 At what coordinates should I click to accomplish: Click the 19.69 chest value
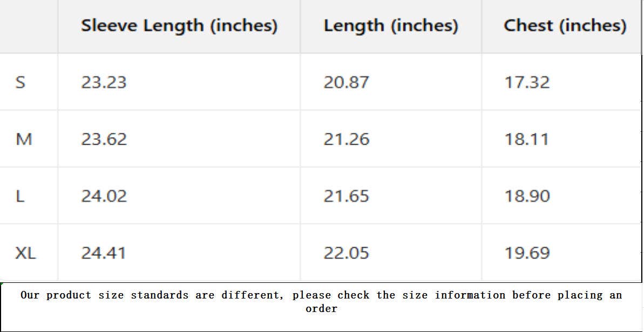pyautogui.click(x=527, y=253)
